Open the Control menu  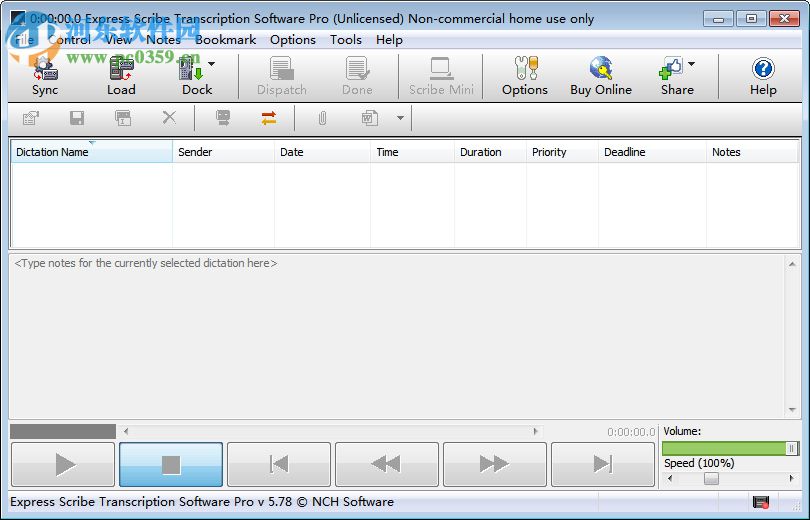coord(69,40)
